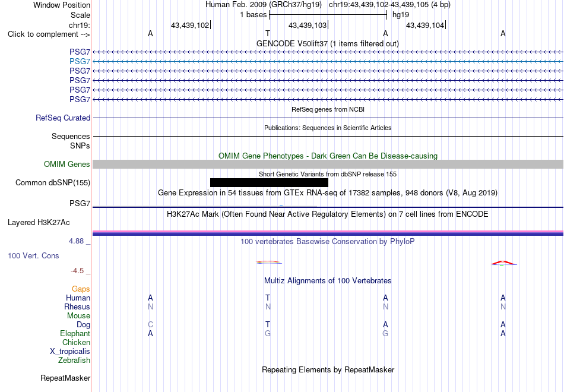Click position label 43,439,103

coord(308,25)
